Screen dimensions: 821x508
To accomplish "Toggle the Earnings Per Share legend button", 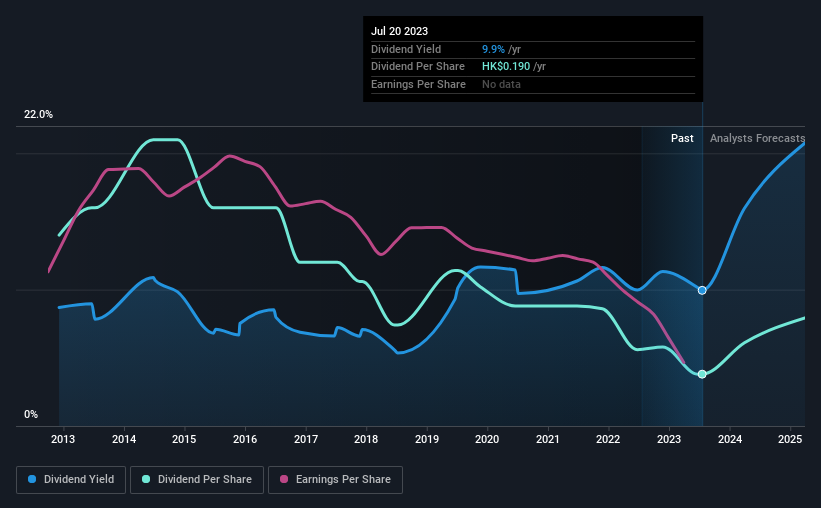I will (x=335, y=480).
